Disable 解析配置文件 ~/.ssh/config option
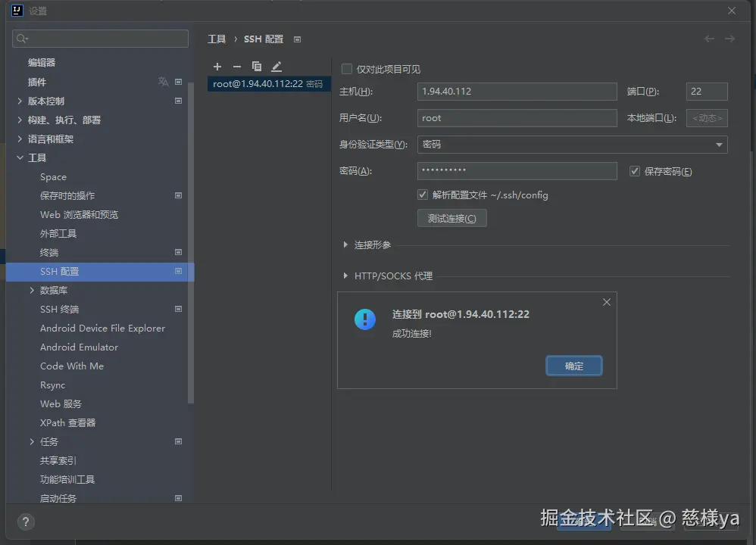Image resolution: width=756 pixels, height=545 pixels. click(x=422, y=195)
